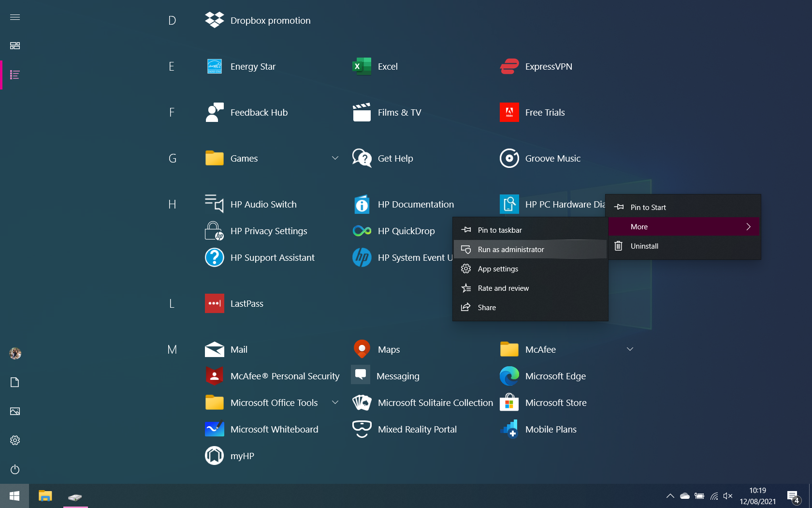Open the Start hamburger menu
812x508 pixels.
tap(15, 17)
